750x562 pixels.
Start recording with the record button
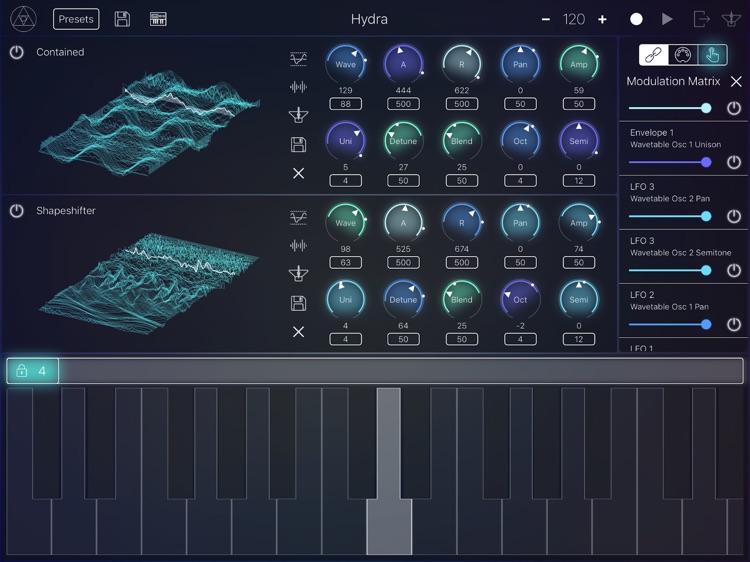click(636, 19)
